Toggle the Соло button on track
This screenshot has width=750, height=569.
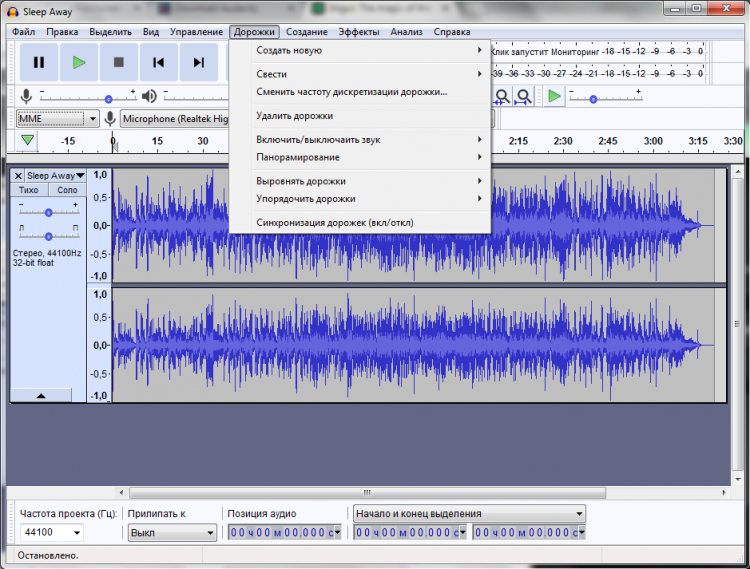click(x=67, y=190)
